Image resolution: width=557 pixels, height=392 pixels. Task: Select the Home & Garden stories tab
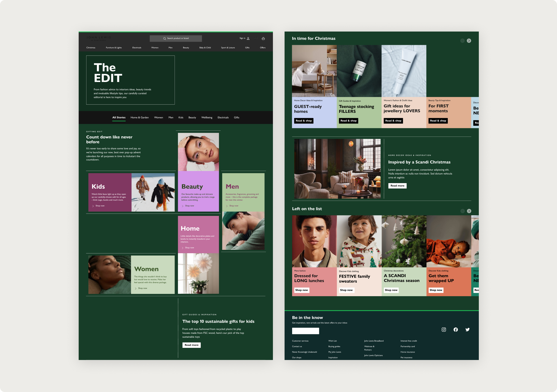point(139,117)
